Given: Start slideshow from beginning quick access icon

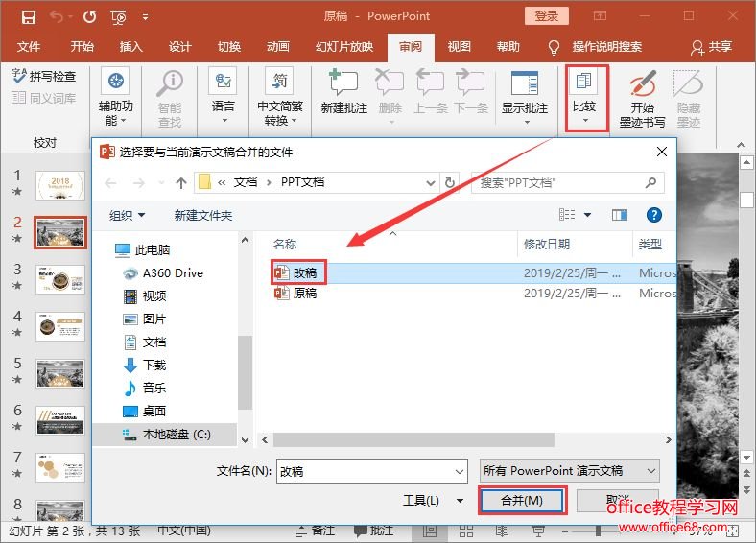Looking at the screenshot, I should [118, 18].
